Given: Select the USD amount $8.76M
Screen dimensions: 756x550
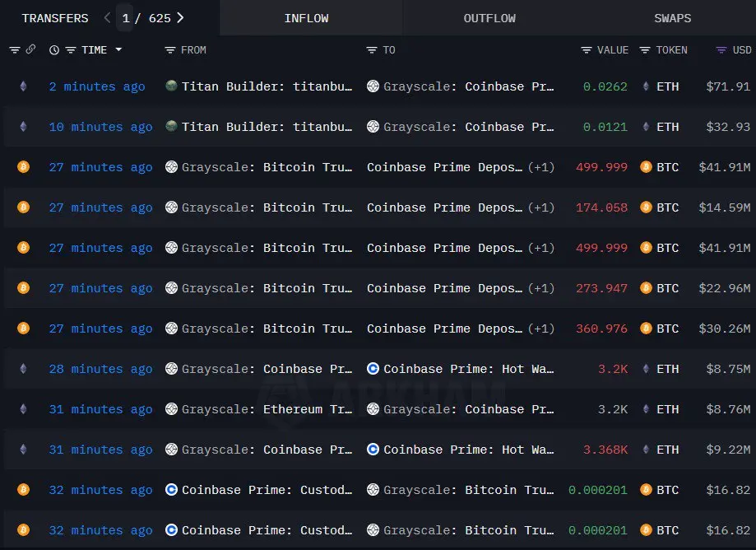Looking at the screenshot, I should tap(728, 409).
